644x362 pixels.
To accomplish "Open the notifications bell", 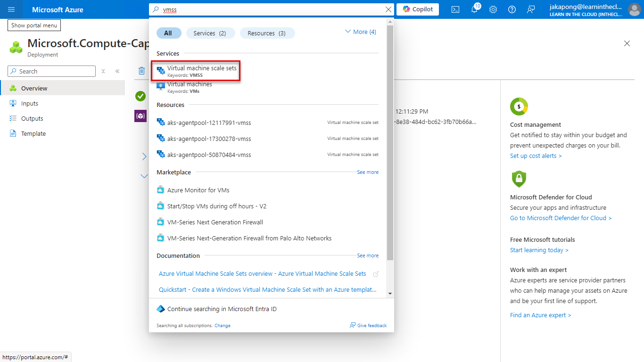I will coord(475,9).
